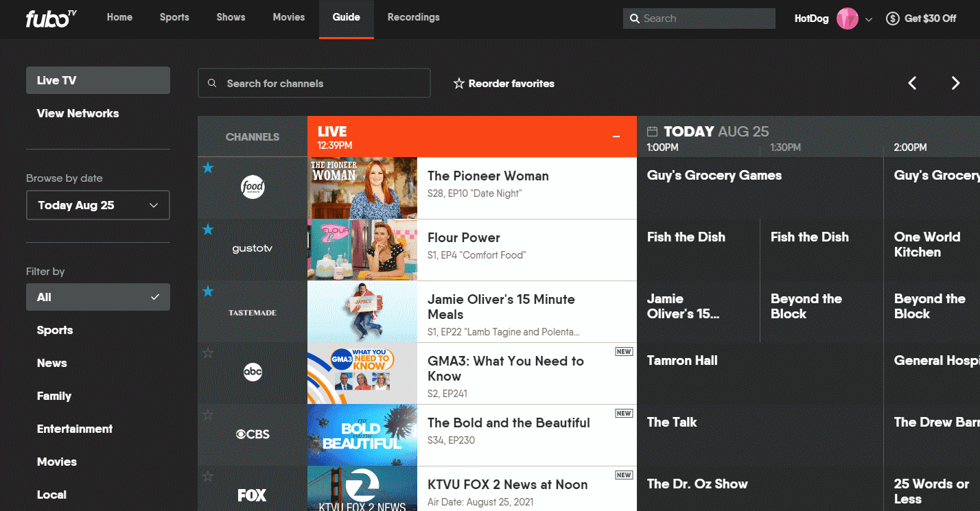
Task: Select the Live TV sidebar button
Action: pos(98,80)
